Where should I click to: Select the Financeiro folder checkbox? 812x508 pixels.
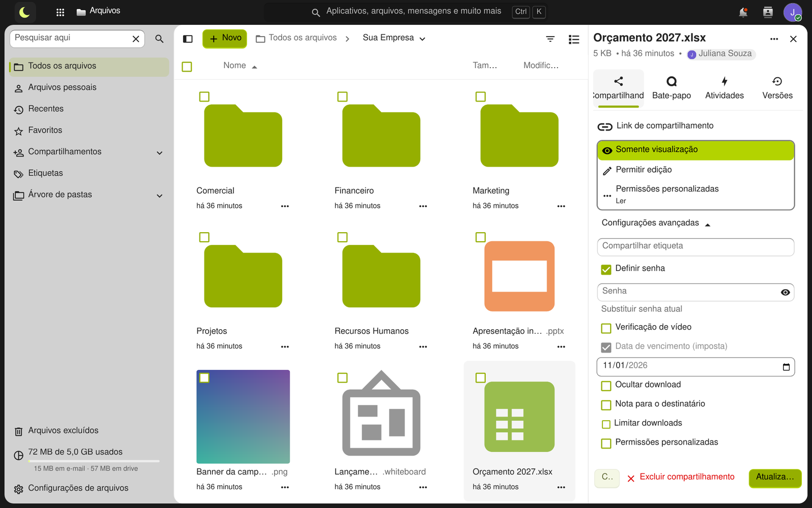click(343, 97)
